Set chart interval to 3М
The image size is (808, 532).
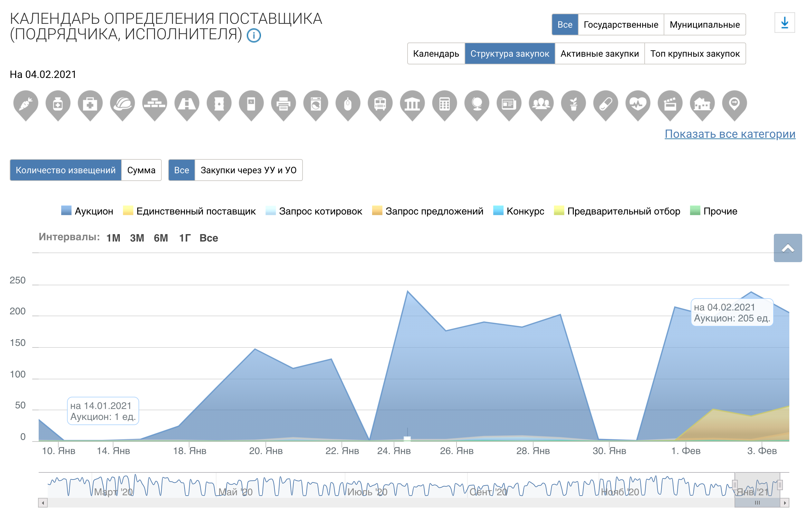[137, 238]
